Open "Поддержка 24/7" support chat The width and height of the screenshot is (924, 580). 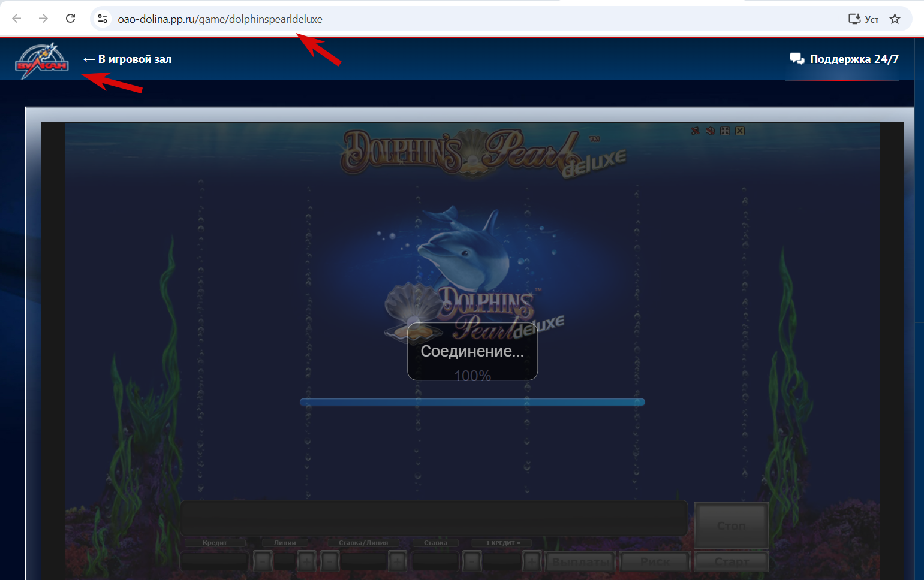pyautogui.click(x=844, y=59)
